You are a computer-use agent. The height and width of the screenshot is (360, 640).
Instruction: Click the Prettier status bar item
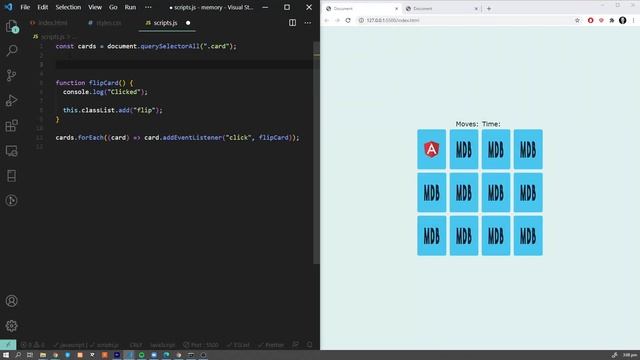271,345
